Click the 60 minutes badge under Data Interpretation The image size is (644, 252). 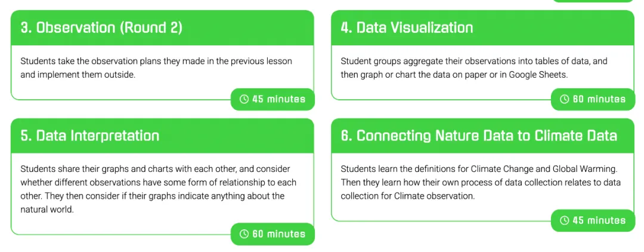click(x=273, y=234)
